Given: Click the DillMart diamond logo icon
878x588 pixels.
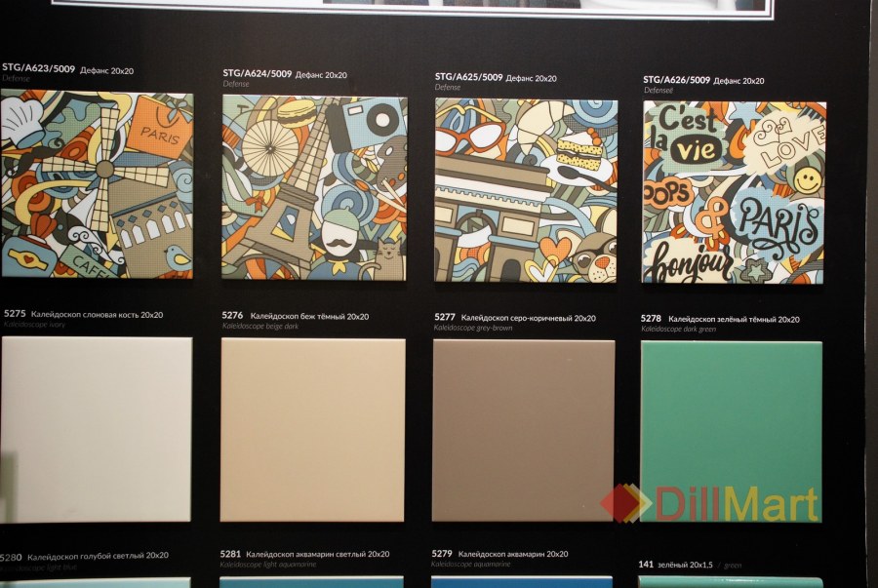Looking at the screenshot, I should 624,503.
